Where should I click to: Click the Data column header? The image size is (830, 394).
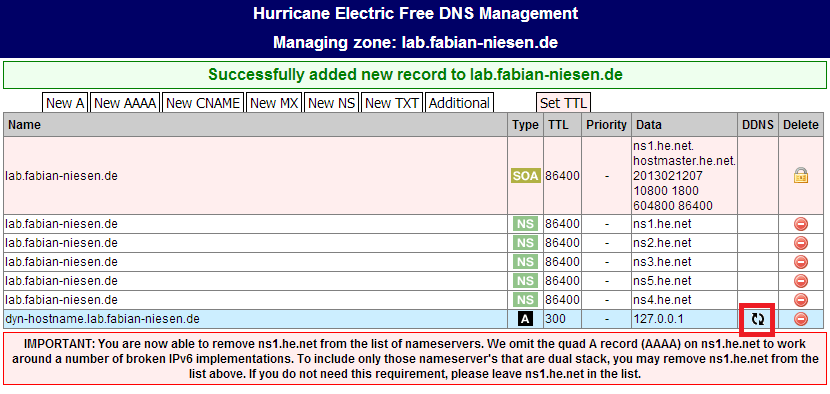point(685,125)
